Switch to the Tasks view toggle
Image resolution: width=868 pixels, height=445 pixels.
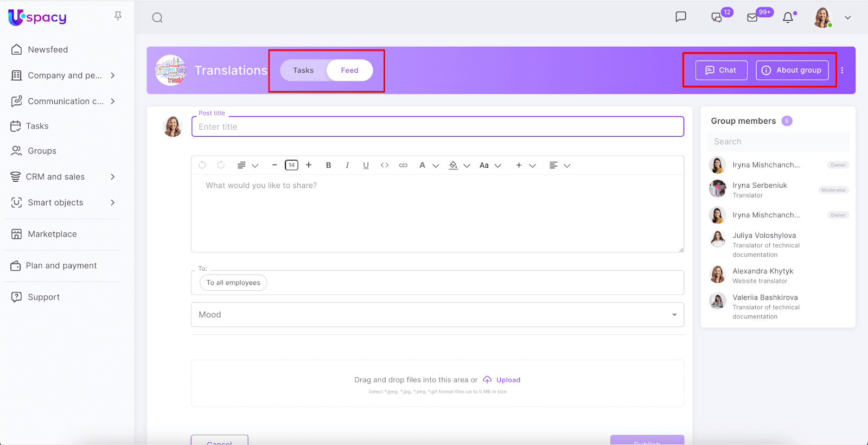coord(303,71)
